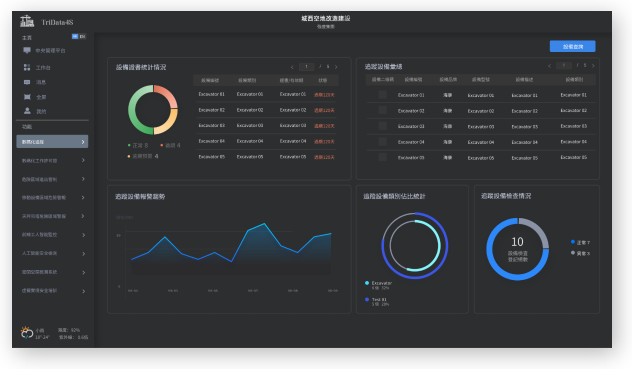Click the 10 count inside inspection donut
Viewport: 632px width, 369px height.
coord(518,242)
